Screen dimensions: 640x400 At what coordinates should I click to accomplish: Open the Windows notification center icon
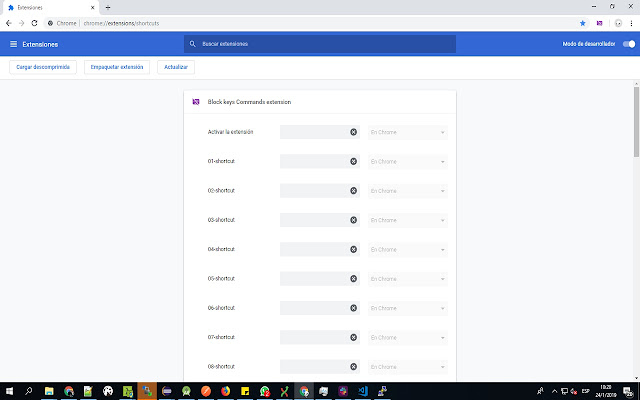629,391
